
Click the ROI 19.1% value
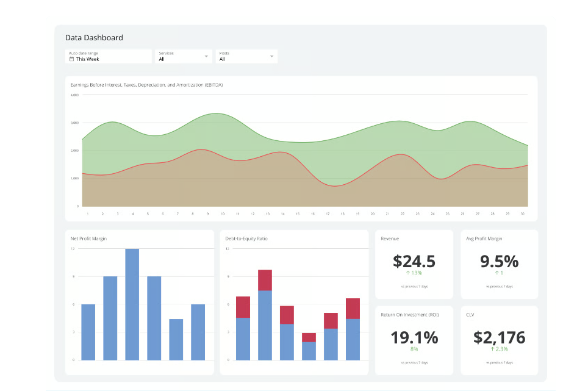pos(414,337)
